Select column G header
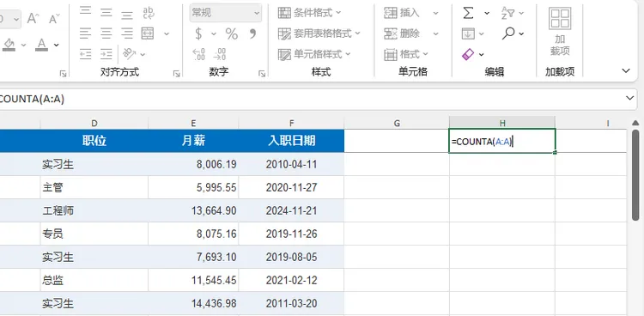Screen dimensions: 644x316 pyautogui.click(x=397, y=123)
